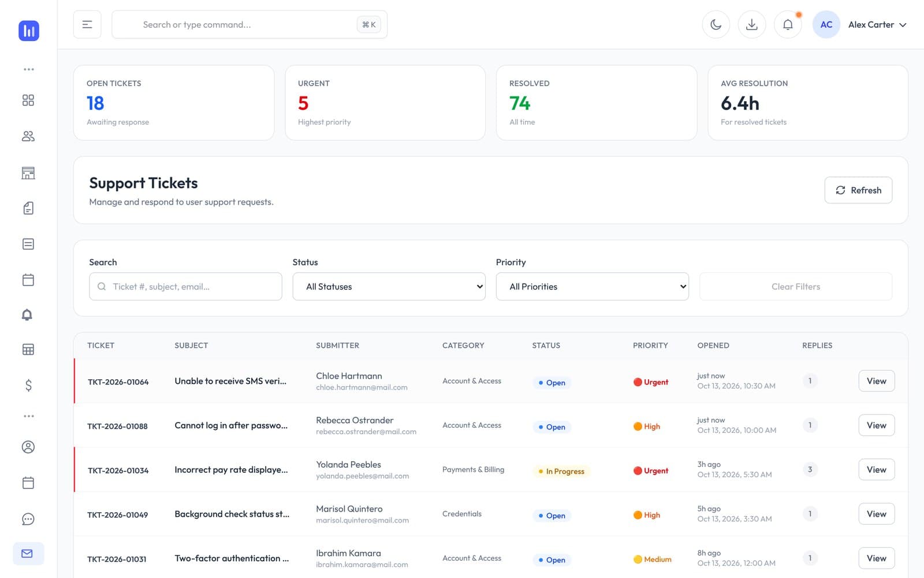Click the Open Tickets stat card
This screenshot has width=924, height=578.
(x=174, y=102)
